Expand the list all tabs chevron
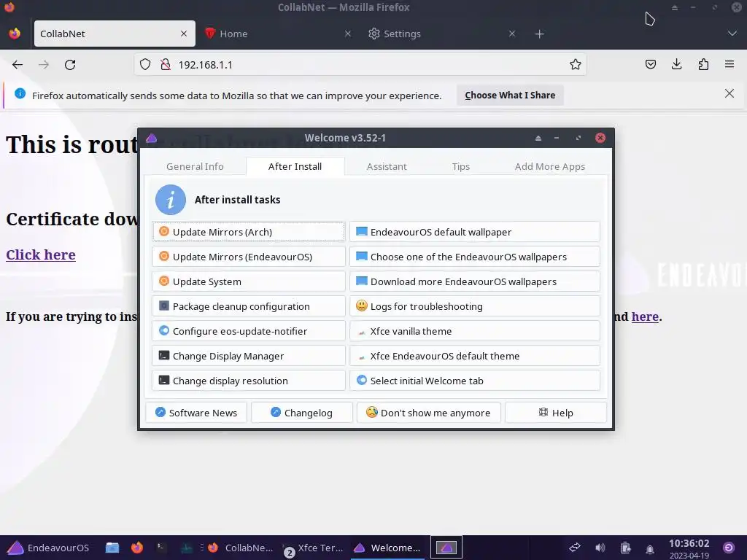This screenshot has width=747, height=560. [x=732, y=34]
